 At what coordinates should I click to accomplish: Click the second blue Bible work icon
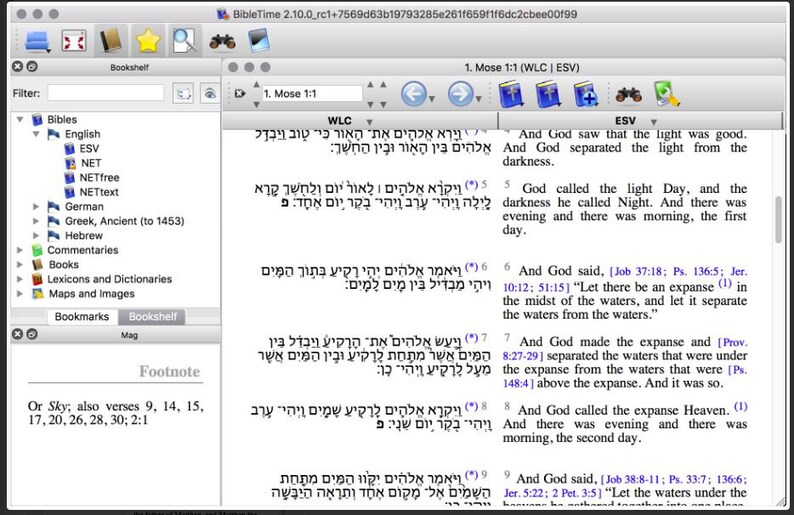point(548,94)
